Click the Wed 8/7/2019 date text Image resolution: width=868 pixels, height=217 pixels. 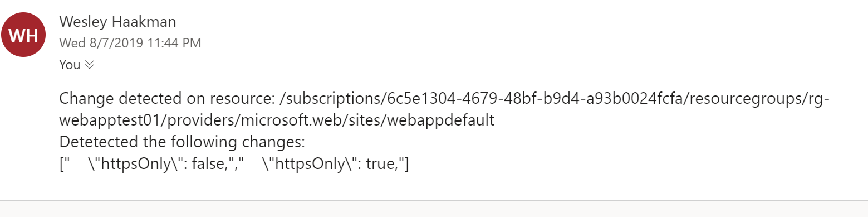point(101,43)
